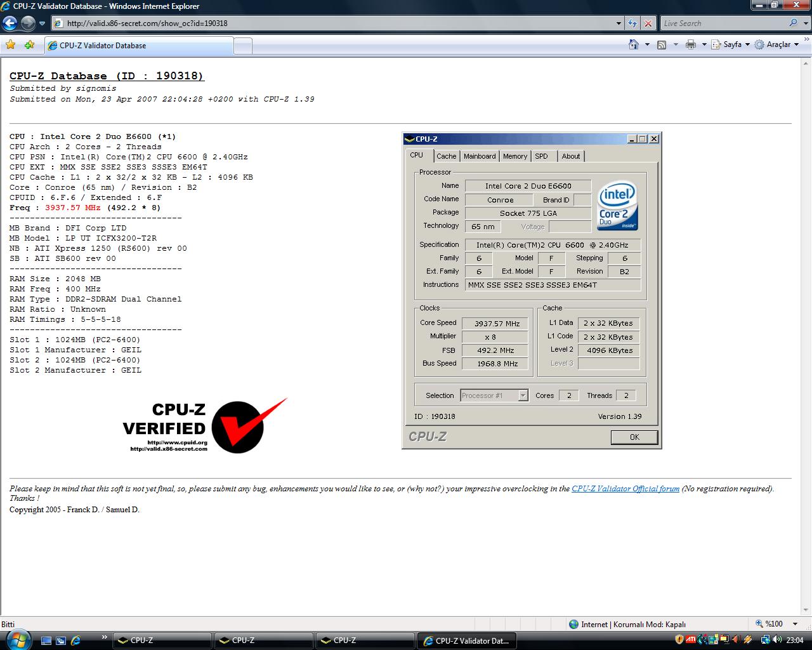Launch Internet Explorer from quick launch
This screenshot has width=812, height=650.
click(75, 640)
